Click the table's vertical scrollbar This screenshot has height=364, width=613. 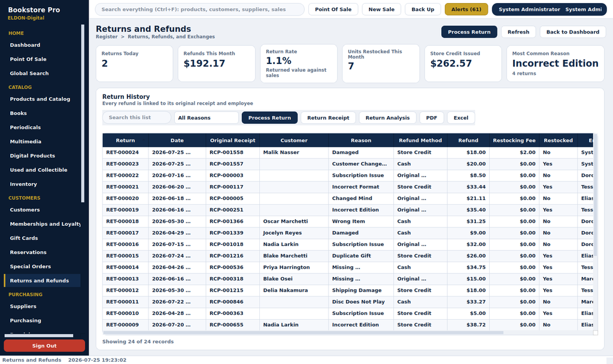pyautogui.click(x=596, y=196)
